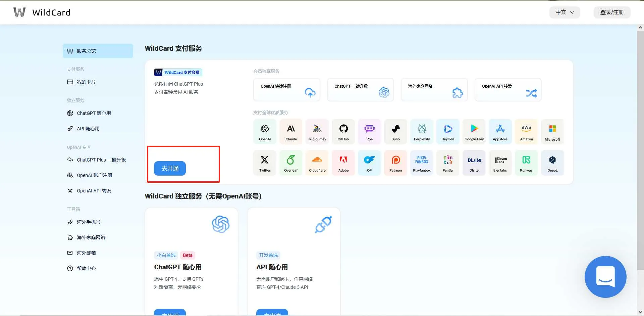The width and height of the screenshot is (644, 316).
Task: Open the Google Play service tile
Action: (x=474, y=132)
